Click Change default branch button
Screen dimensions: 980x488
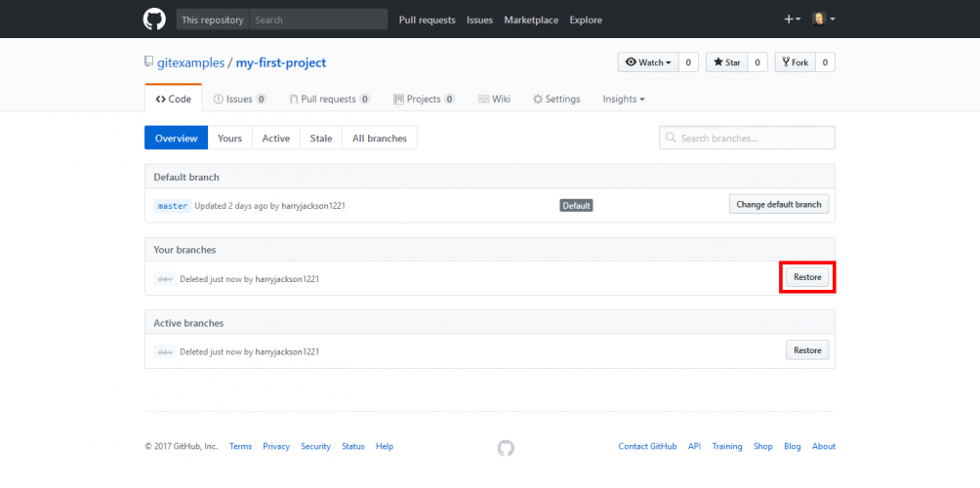(779, 204)
